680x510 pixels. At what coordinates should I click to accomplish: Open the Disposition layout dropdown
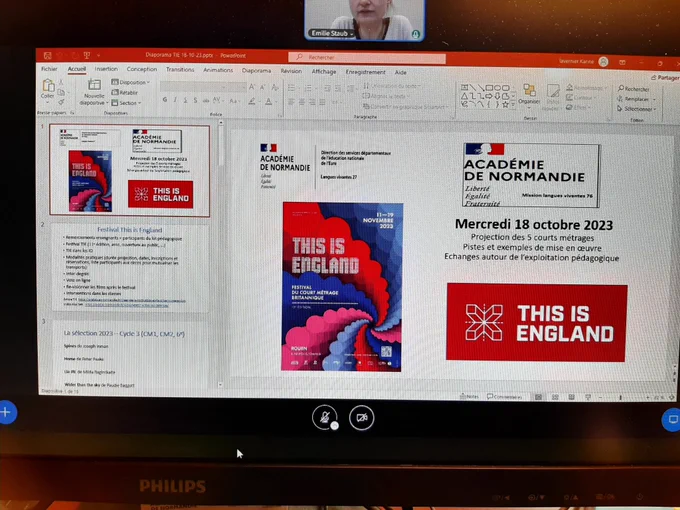pos(131,82)
